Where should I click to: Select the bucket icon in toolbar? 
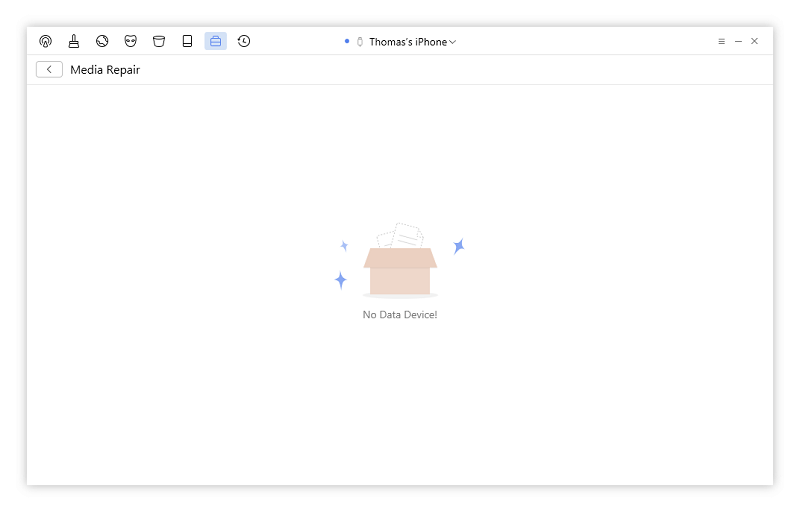(159, 41)
